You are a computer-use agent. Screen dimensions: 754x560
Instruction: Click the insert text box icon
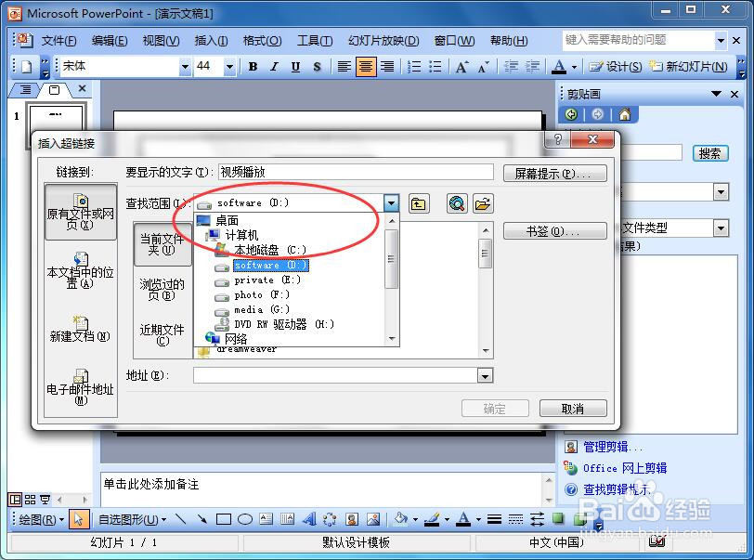click(x=266, y=519)
